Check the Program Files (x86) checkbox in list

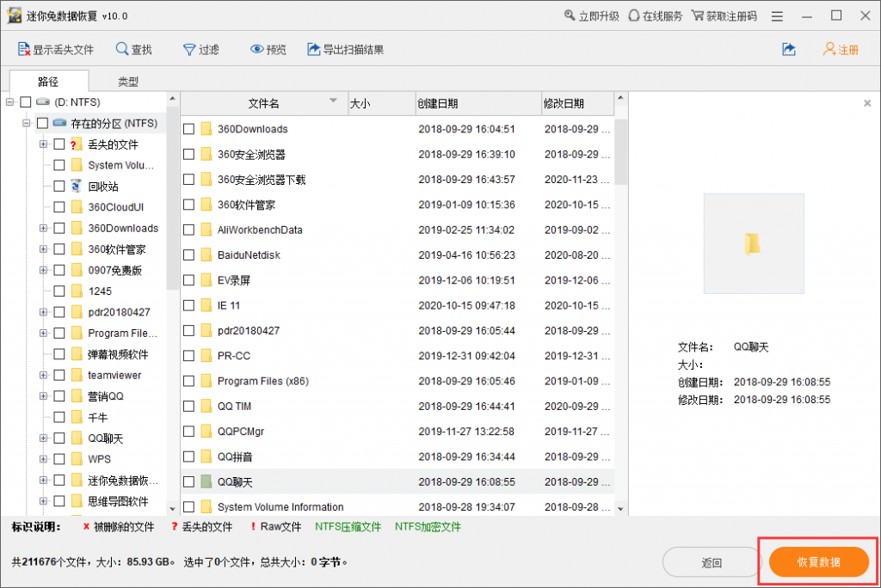pyautogui.click(x=189, y=381)
